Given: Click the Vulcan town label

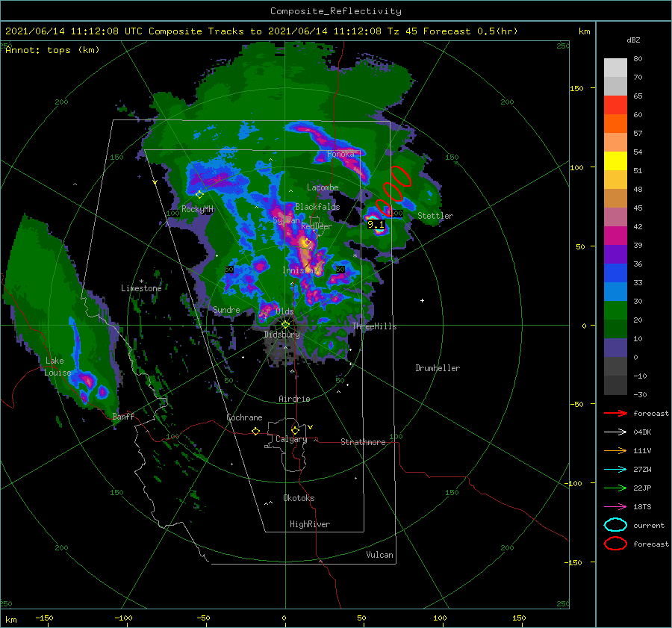Looking at the screenshot, I should pyautogui.click(x=379, y=555).
